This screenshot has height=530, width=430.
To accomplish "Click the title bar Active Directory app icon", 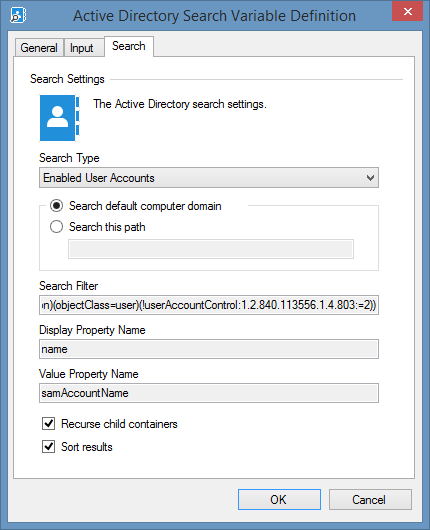I will coord(18,15).
